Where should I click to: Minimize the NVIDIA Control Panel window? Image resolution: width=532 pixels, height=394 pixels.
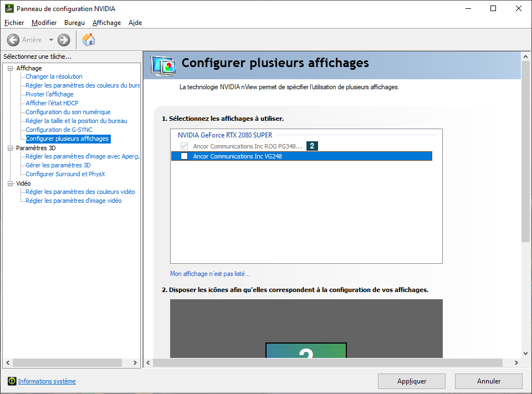click(468, 8)
